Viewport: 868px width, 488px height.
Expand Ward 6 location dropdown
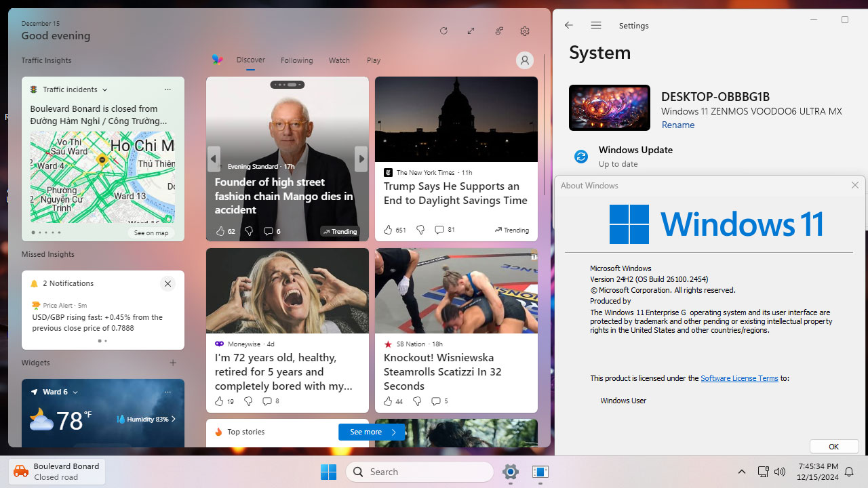point(75,392)
